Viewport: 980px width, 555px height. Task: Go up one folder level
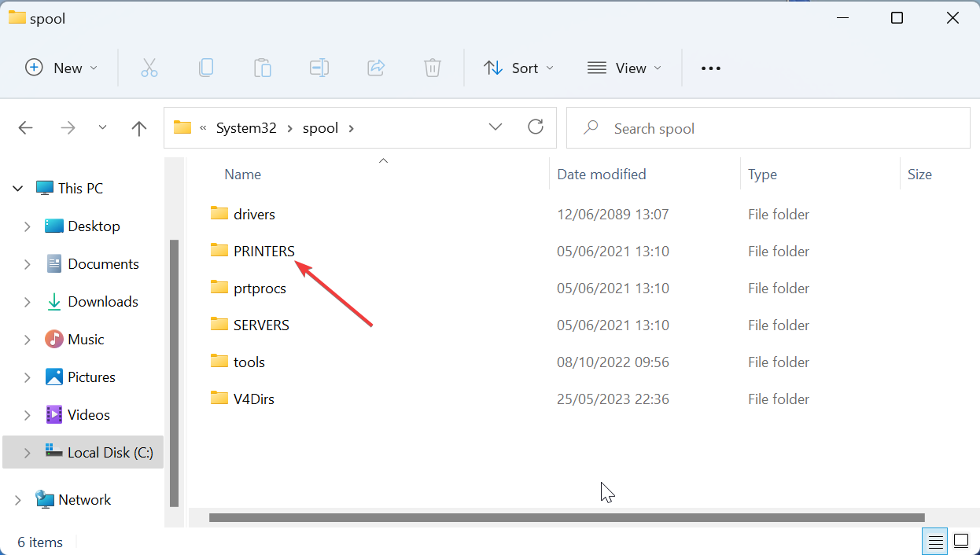[139, 128]
